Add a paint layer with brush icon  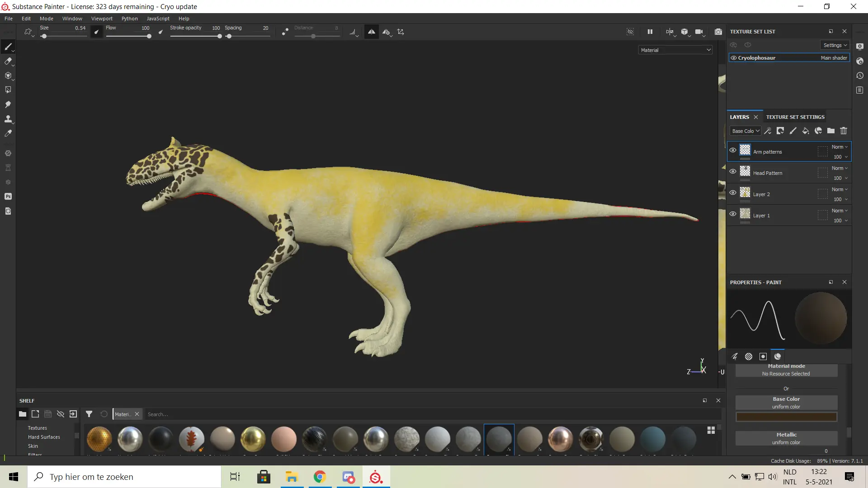pyautogui.click(x=793, y=131)
